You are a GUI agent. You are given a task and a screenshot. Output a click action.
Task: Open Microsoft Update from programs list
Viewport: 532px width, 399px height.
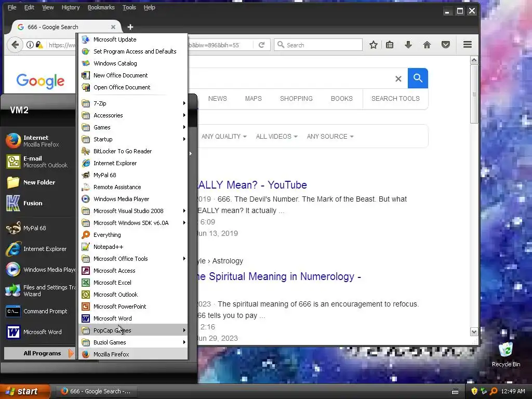[x=132, y=39]
